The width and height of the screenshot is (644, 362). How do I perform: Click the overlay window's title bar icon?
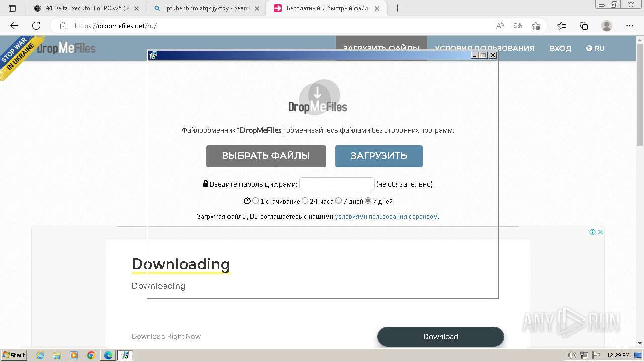[x=153, y=55]
